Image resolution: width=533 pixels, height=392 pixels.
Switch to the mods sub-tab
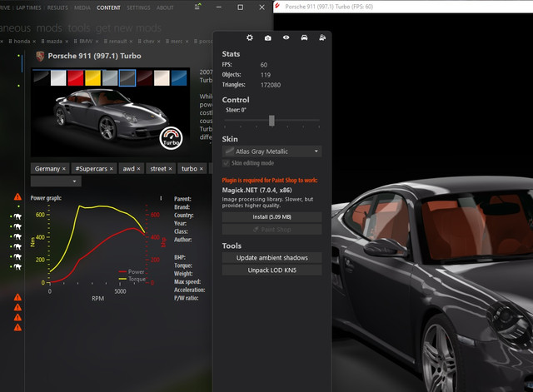coord(49,27)
